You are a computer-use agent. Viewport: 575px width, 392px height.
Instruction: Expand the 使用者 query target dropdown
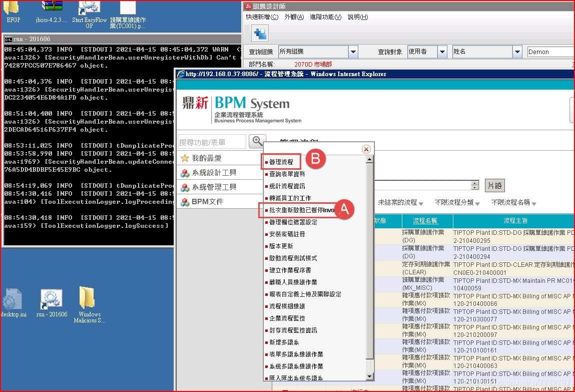click(x=442, y=52)
